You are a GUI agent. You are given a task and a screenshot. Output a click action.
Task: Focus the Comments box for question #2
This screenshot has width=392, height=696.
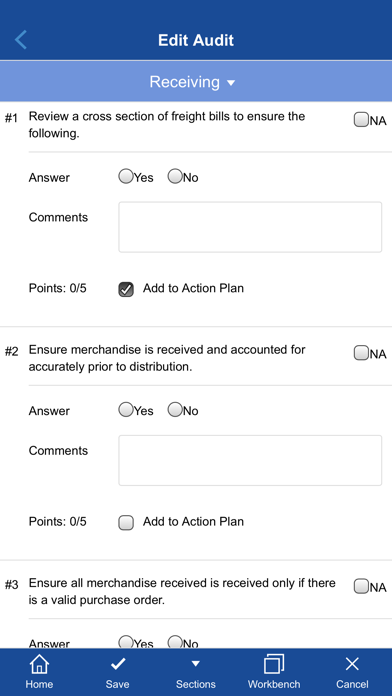(x=250, y=460)
